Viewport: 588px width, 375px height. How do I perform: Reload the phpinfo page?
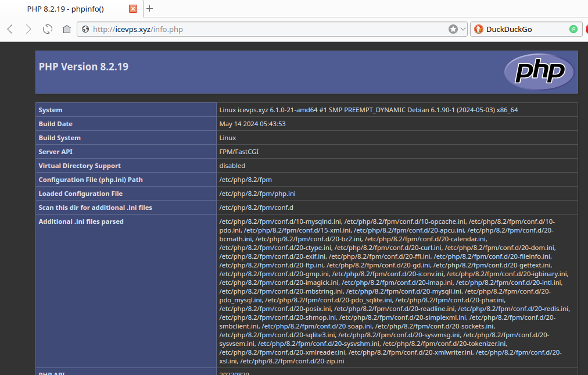coord(48,29)
